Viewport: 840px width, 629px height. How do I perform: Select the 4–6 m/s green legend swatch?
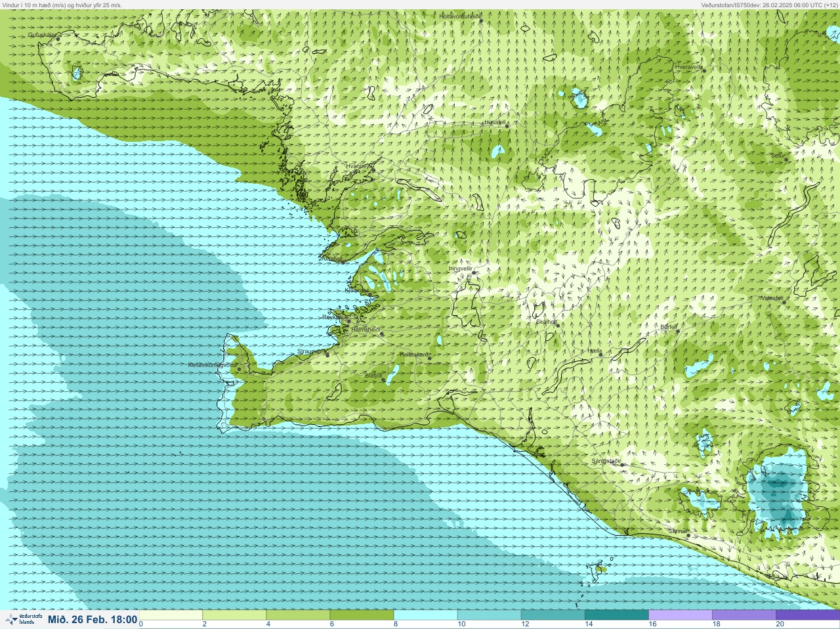pyautogui.click(x=298, y=615)
